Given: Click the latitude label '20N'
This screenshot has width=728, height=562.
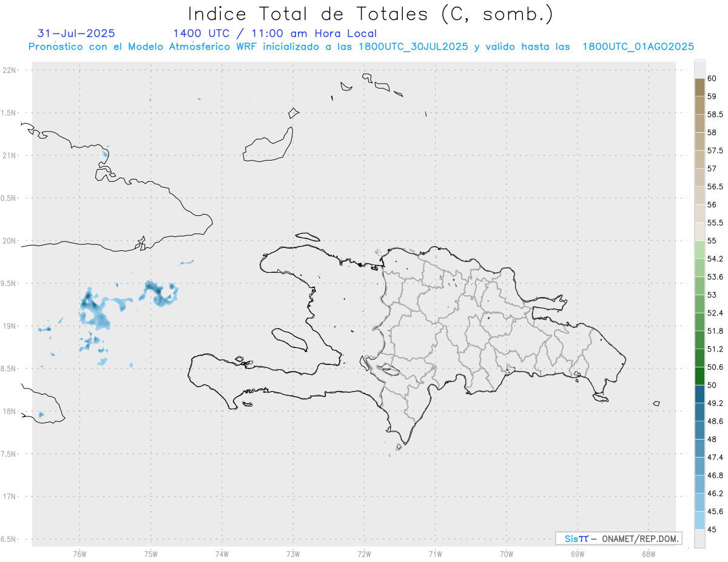Looking at the screenshot, I should 9,241.
